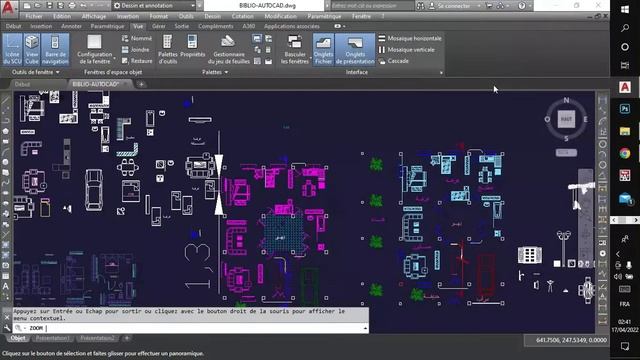Switch to the Annoter ribbon tab
The height and width of the screenshot is (360, 640).
coord(71,26)
